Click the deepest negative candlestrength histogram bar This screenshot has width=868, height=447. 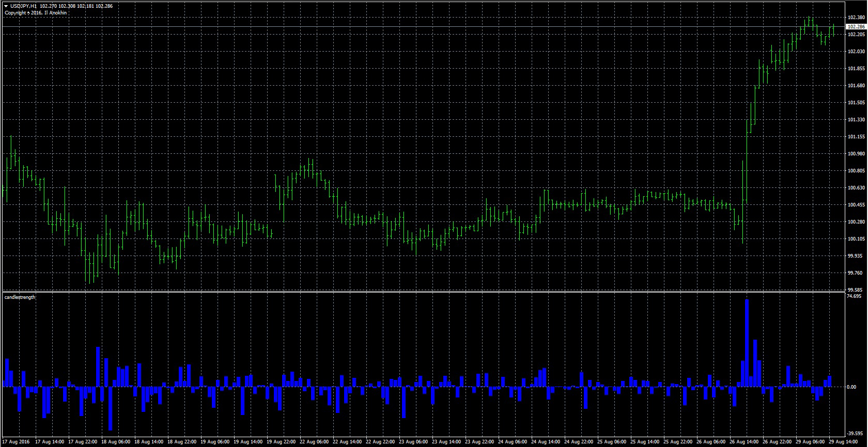click(110, 408)
